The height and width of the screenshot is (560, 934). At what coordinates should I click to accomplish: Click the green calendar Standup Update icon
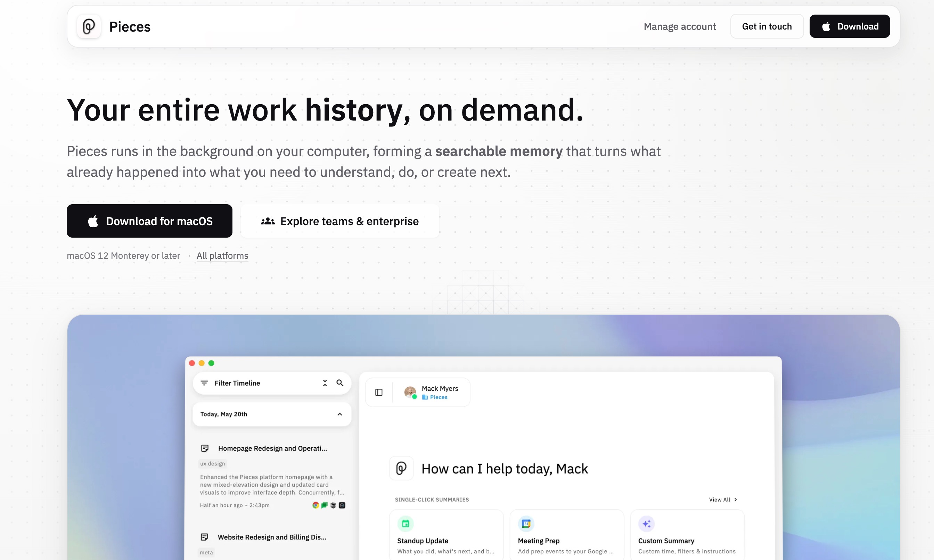pos(405,524)
